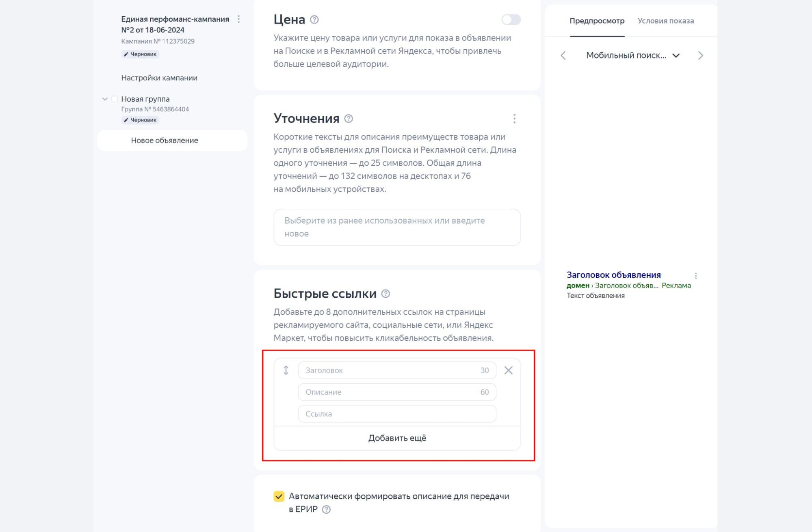Click the Добавить ещё button
812x532 pixels.
(397, 438)
